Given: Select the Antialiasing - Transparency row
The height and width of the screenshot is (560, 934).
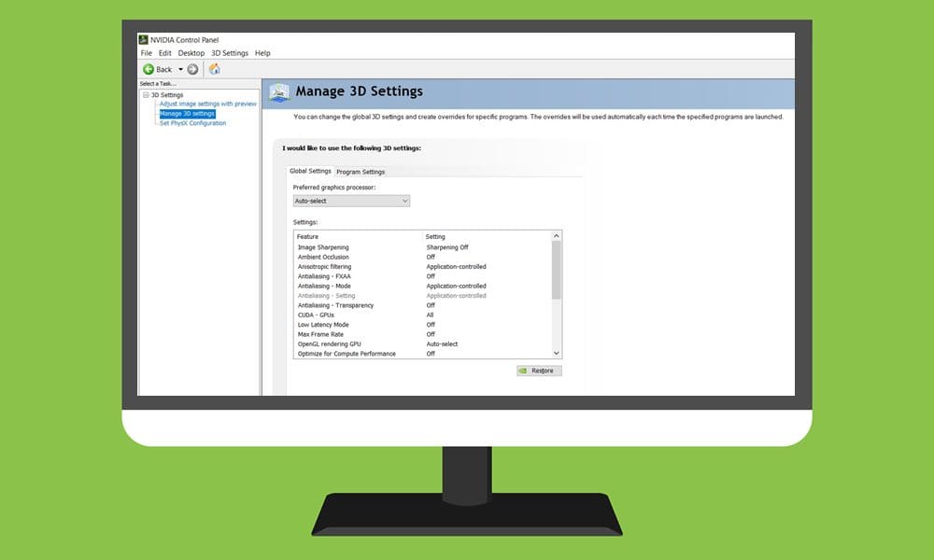Looking at the screenshot, I should (x=423, y=305).
